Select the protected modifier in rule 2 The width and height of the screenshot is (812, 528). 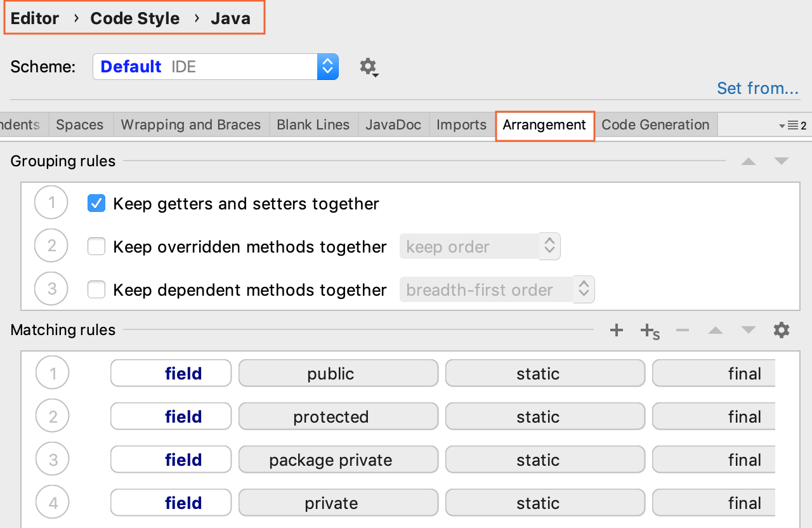click(339, 416)
